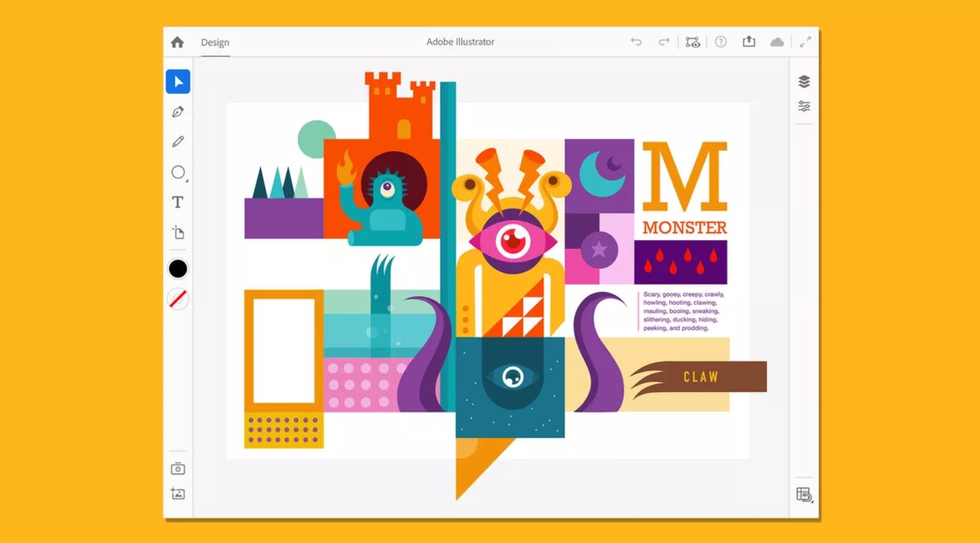This screenshot has height=543, width=980.
Task: Select the Selection arrow tool
Action: point(178,82)
